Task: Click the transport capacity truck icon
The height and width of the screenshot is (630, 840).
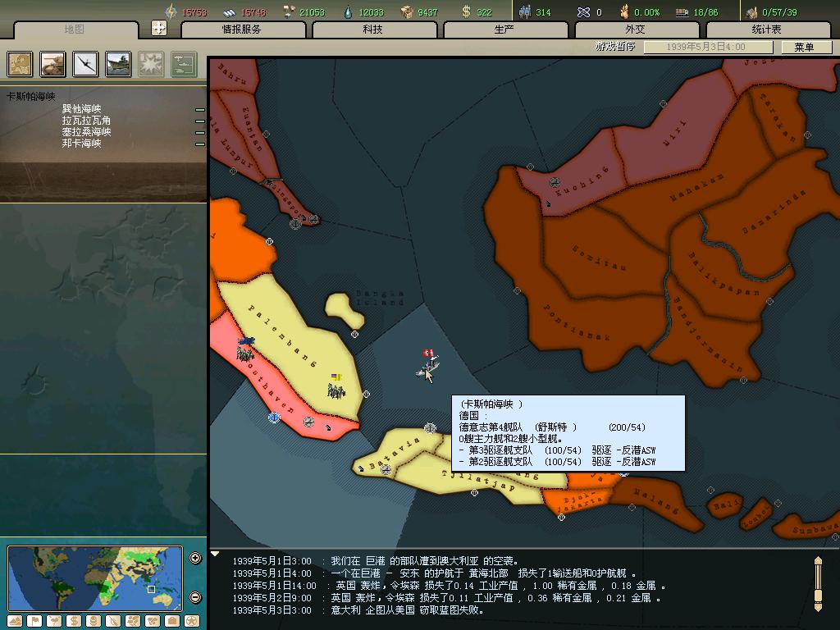Action: (x=682, y=11)
